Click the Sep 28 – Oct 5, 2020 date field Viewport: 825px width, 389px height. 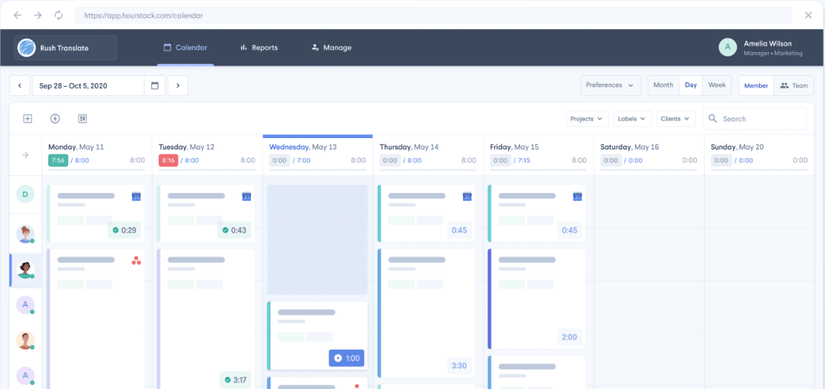[x=88, y=85]
